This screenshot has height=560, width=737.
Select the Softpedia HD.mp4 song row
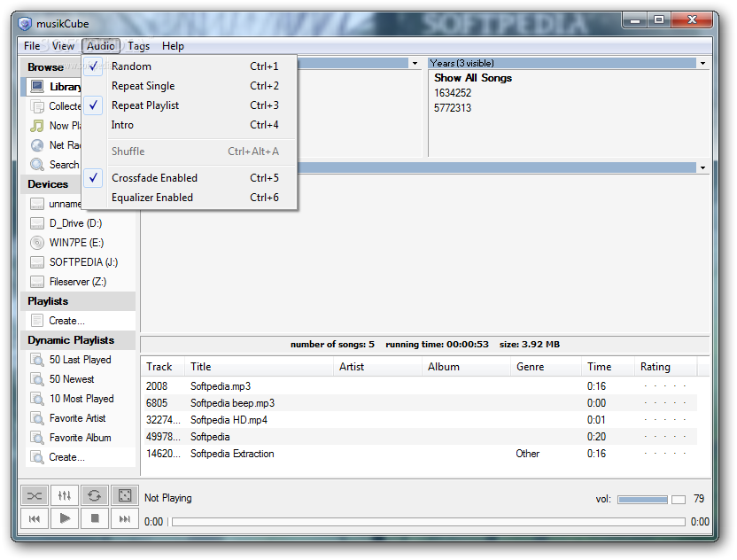[419, 420]
